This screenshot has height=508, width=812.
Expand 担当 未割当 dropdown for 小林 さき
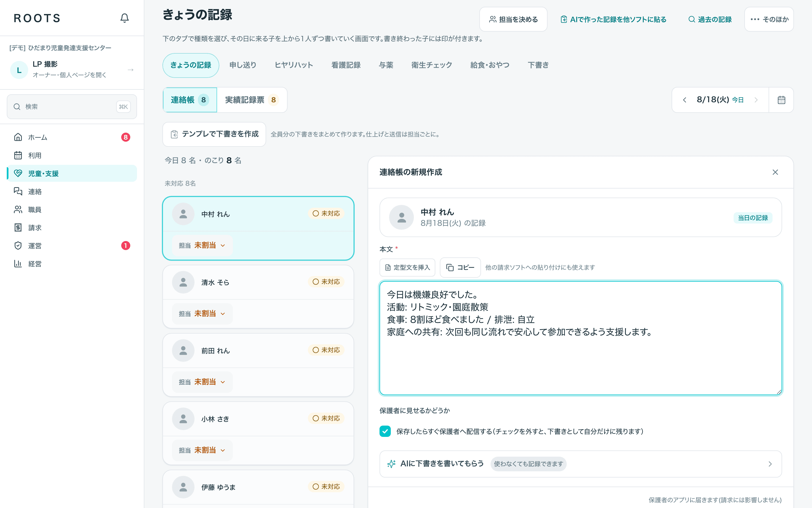pos(202,450)
